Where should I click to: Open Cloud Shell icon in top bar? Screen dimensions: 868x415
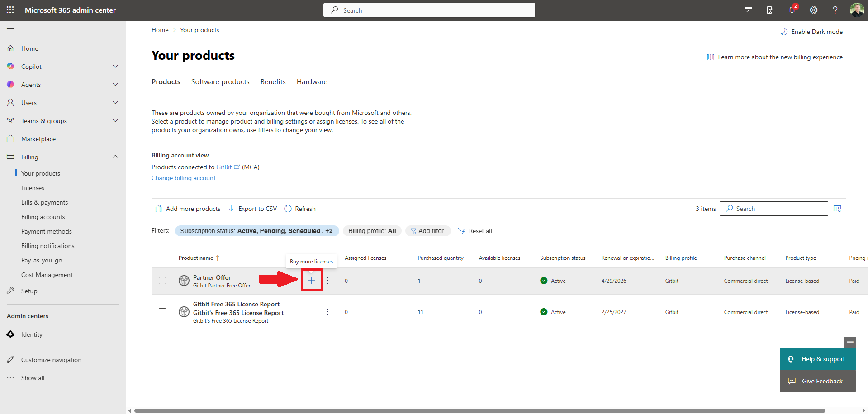(x=749, y=10)
